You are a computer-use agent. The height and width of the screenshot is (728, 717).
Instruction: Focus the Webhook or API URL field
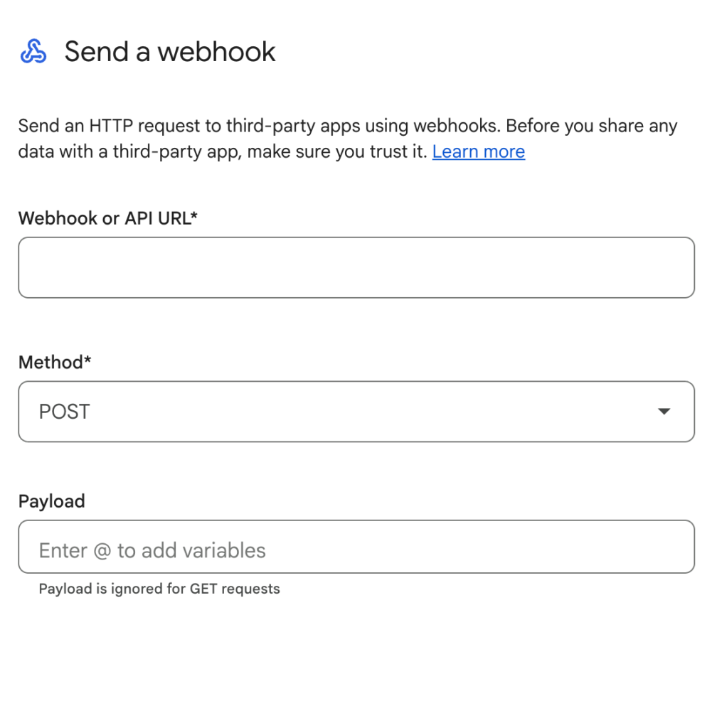[356, 267]
